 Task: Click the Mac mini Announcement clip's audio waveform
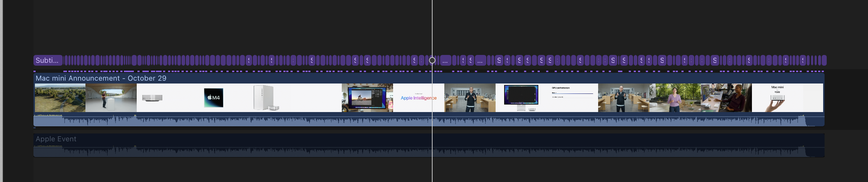429,121
